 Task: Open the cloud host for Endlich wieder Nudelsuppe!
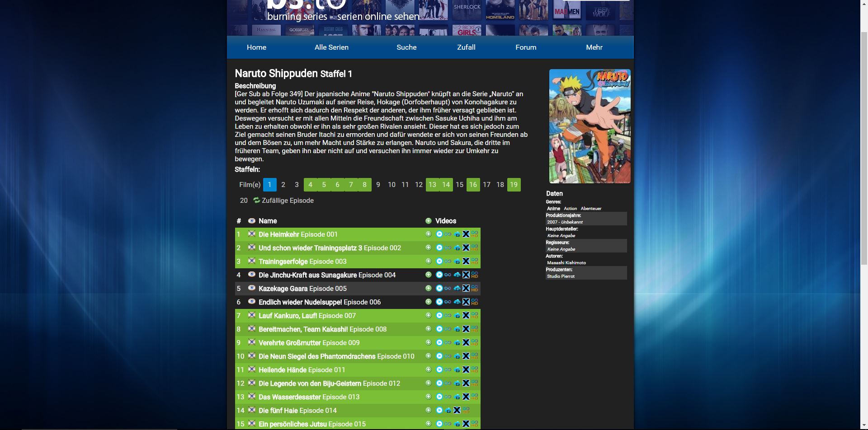(457, 302)
